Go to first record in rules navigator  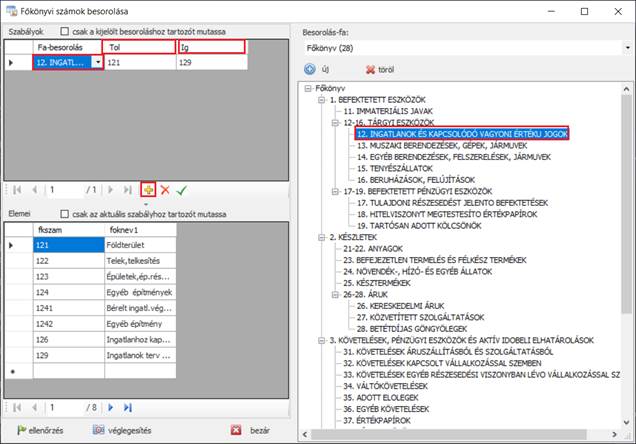click(x=17, y=190)
